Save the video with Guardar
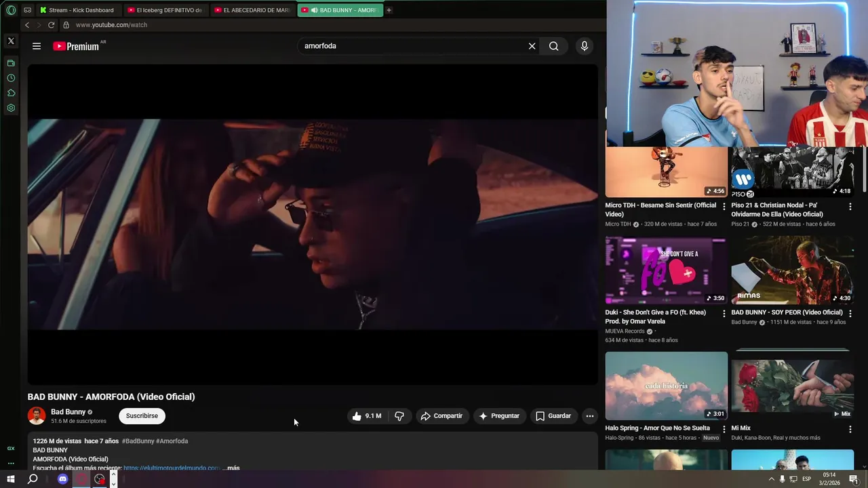This screenshot has height=488, width=868. click(x=553, y=416)
